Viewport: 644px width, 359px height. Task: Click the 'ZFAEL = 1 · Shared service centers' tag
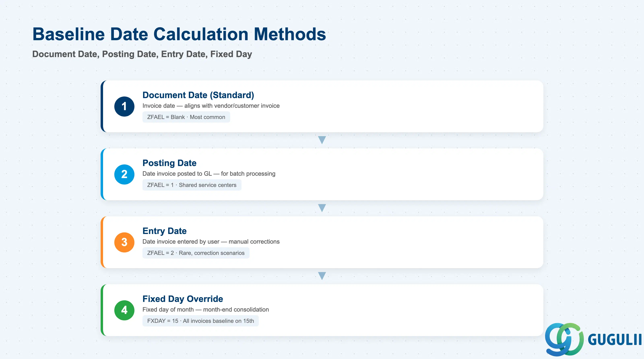point(192,185)
